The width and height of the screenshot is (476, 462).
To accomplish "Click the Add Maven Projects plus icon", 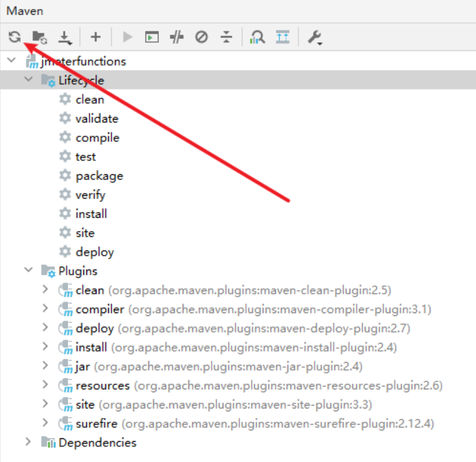I will click(95, 38).
